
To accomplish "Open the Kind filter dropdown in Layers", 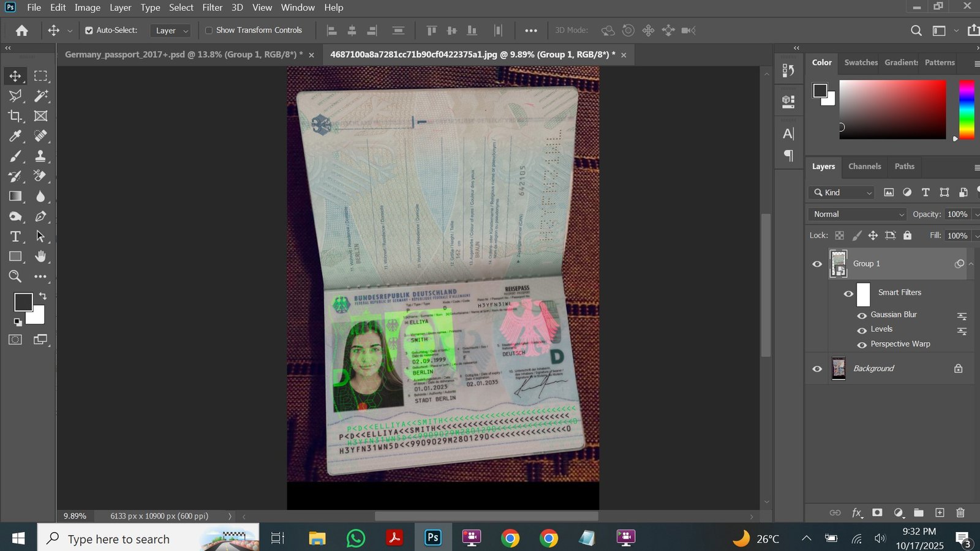I will pyautogui.click(x=843, y=192).
